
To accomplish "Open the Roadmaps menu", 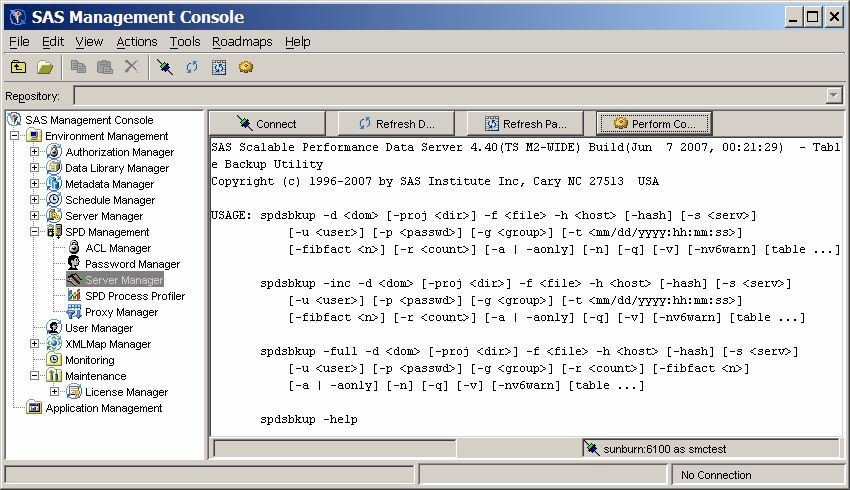I will coord(242,42).
